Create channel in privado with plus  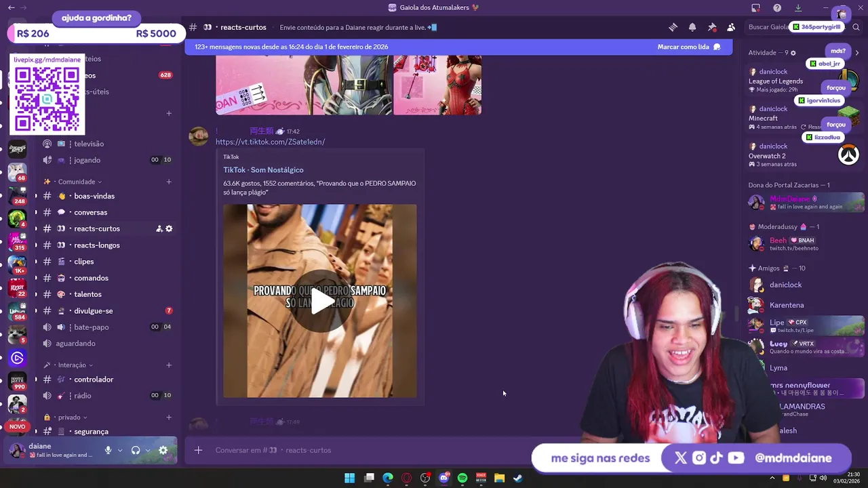169,418
